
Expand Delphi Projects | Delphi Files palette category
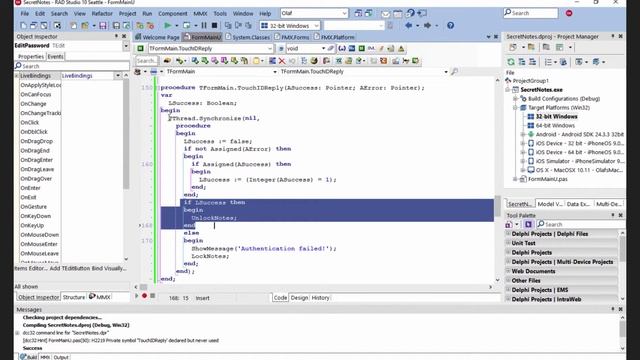(x=508, y=234)
